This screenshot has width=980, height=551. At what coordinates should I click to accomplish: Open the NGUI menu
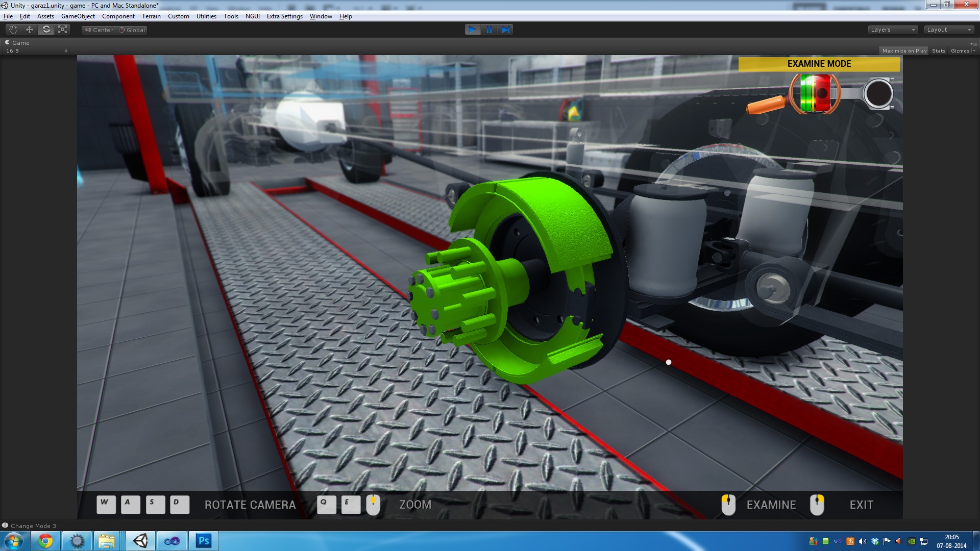click(x=252, y=16)
